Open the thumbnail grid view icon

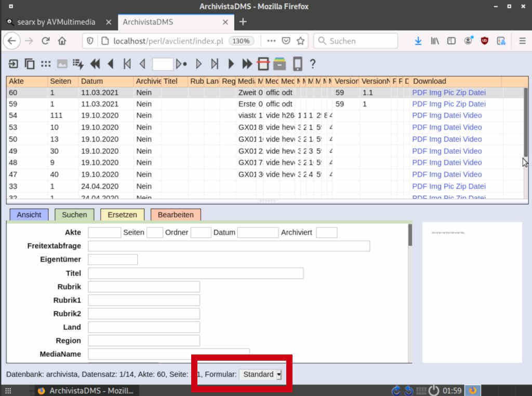pyautogui.click(x=46, y=64)
